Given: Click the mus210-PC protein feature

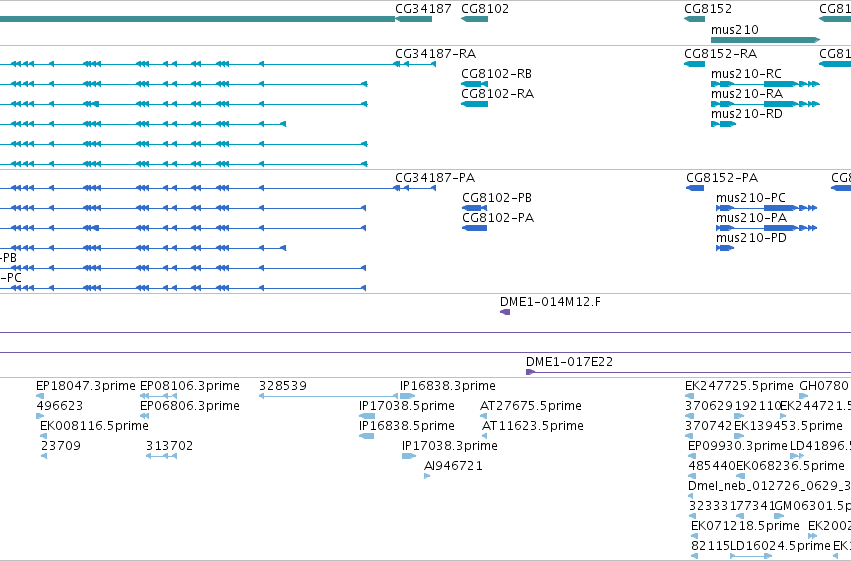Looking at the screenshot, I should coord(766,208).
